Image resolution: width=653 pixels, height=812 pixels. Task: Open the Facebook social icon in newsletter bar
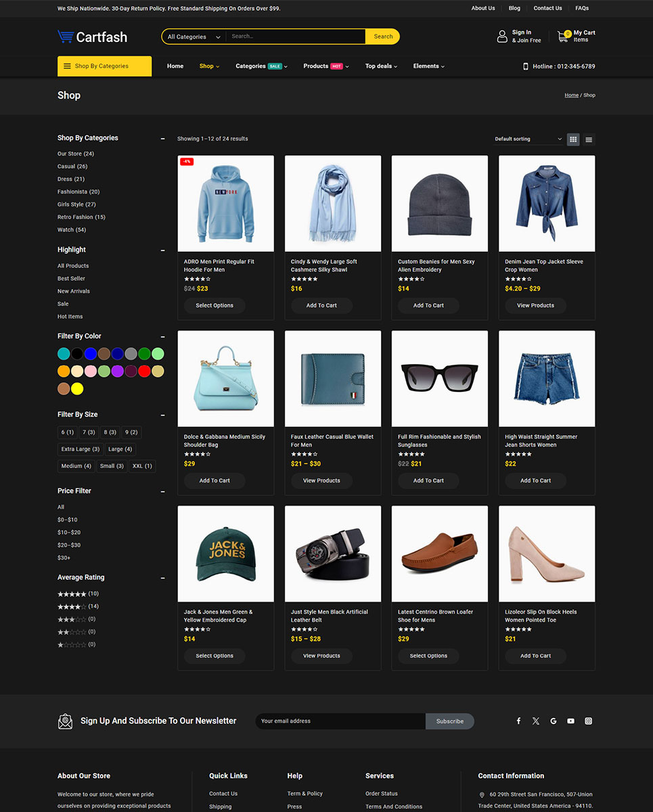click(x=518, y=721)
